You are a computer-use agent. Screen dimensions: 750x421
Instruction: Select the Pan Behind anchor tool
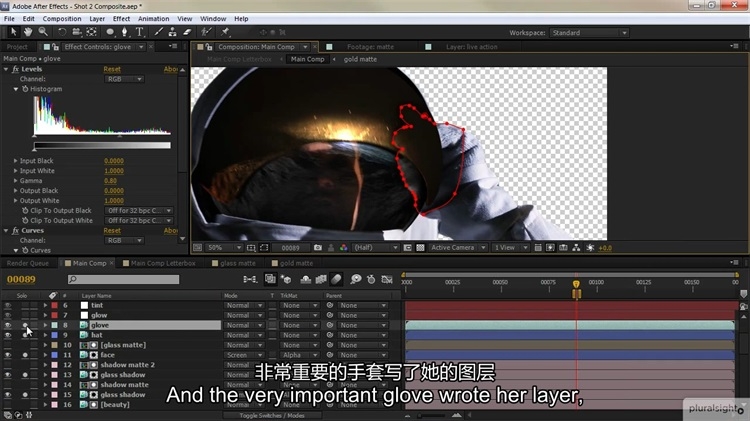click(x=91, y=32)
